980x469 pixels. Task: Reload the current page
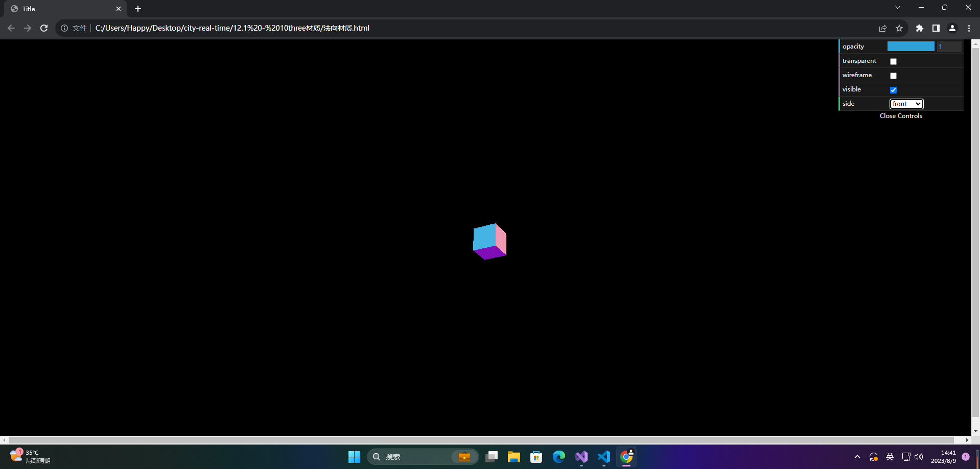[44, 28]
